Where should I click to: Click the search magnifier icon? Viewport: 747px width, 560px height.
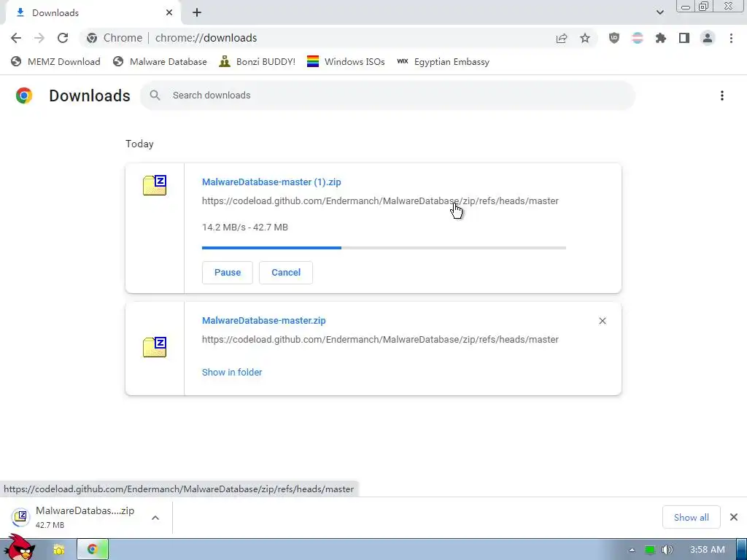click(x=155, y=96)
